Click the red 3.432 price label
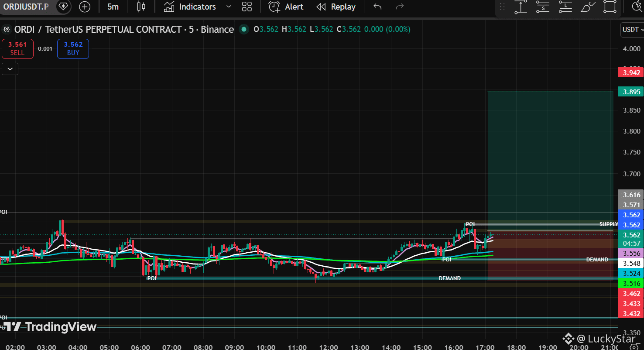644x350 pixels. click(631, 313)
